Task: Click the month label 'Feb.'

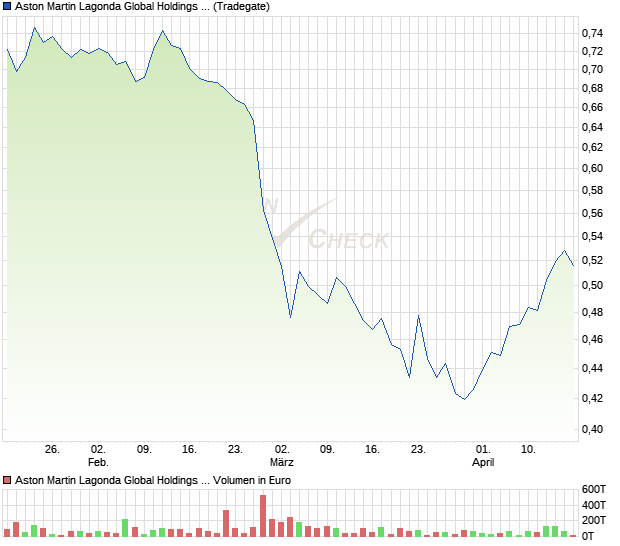Action: 98,462
